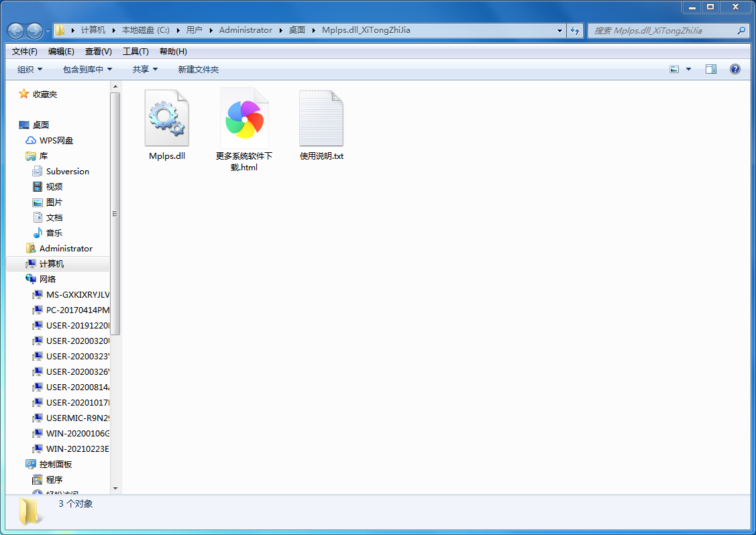Click the 网络 network icon
Image resolution: width=756 pixels, height=535 pixels.
(x=31, y=279)
